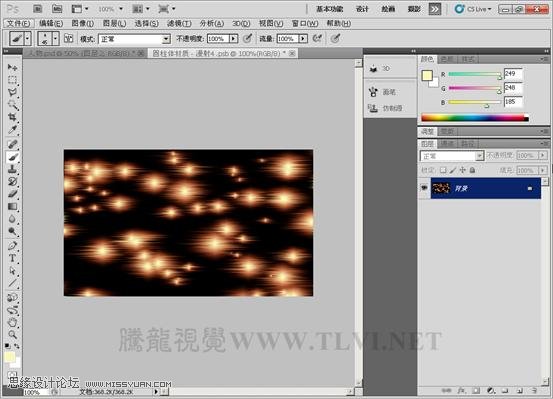This screenshot has width=553, height=399.
Task: Click the foreground color swatch in Color panel
Action: coord(427,75)
